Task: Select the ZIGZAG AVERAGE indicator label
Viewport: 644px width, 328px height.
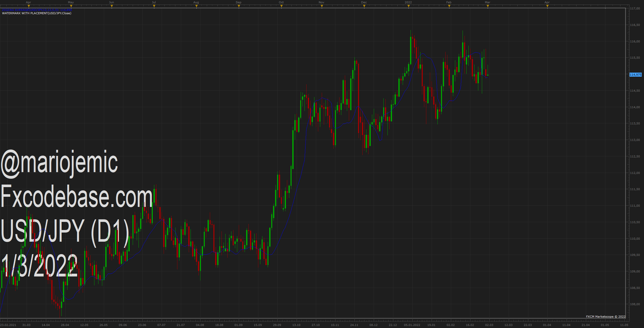Action: (x=37, y=10)
